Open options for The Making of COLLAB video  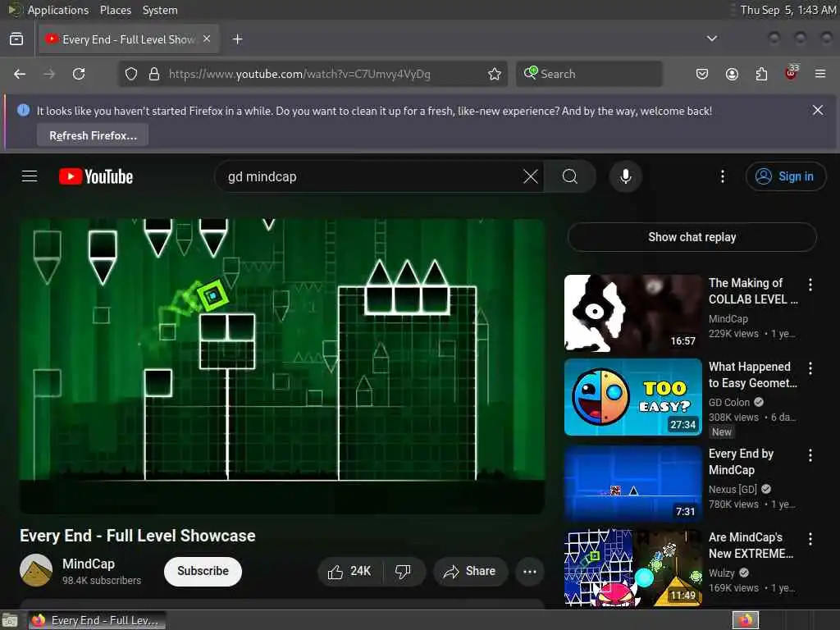tap(810, 285)
